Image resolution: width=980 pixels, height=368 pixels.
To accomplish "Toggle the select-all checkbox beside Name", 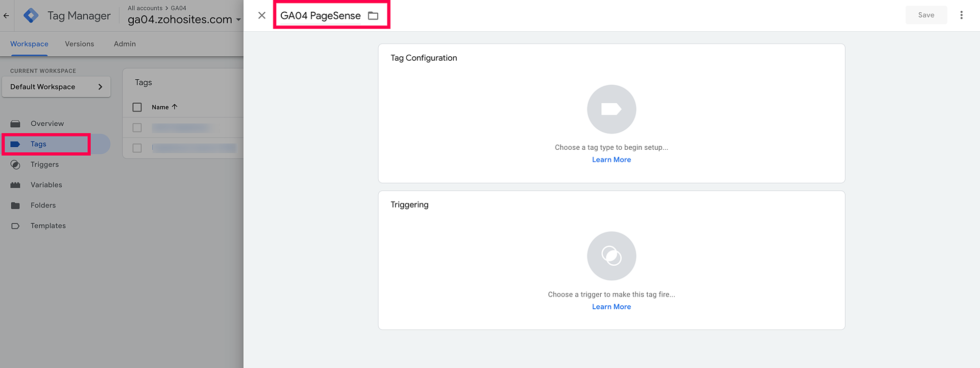I will 137,107.
